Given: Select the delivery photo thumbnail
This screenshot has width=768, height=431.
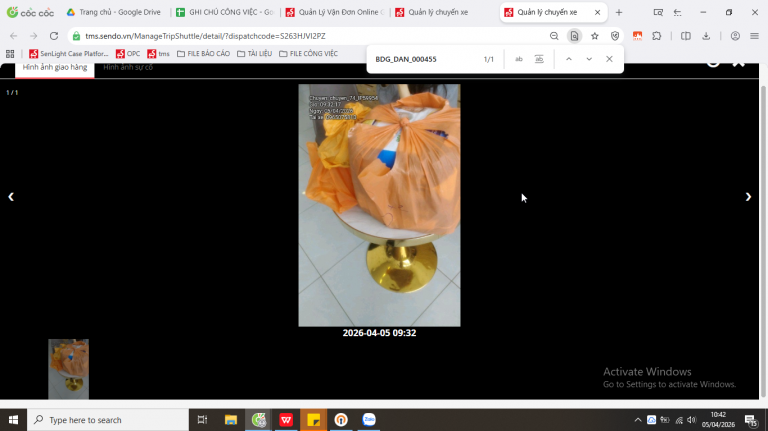Looking at the screenshot, I should [x=69, y=369].
